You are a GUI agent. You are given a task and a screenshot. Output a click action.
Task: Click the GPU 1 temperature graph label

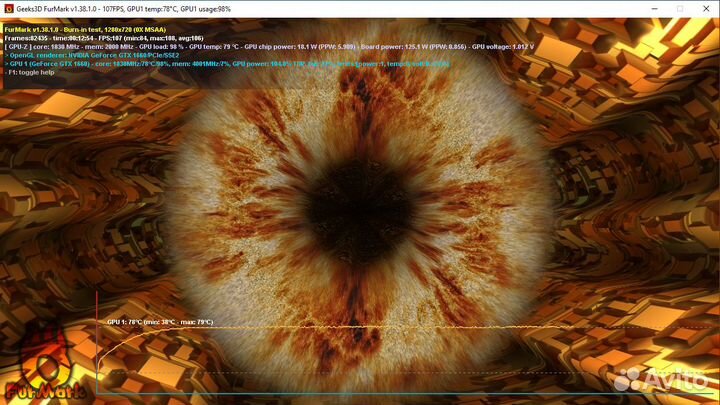click(159, 322)
